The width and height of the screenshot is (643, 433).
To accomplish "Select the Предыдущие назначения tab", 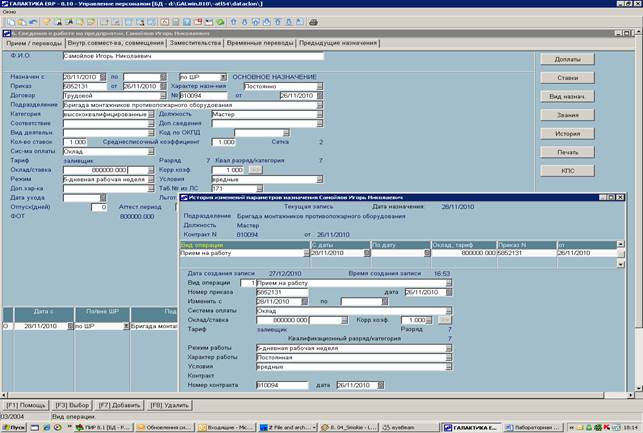I will [338, 44].
